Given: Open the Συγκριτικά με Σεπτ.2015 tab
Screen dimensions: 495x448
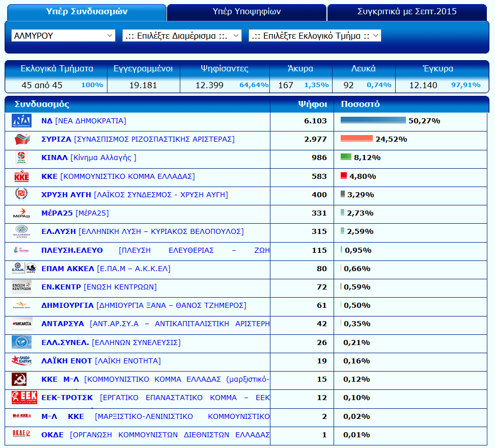Looking at the screenshot, I should (407, 12).
